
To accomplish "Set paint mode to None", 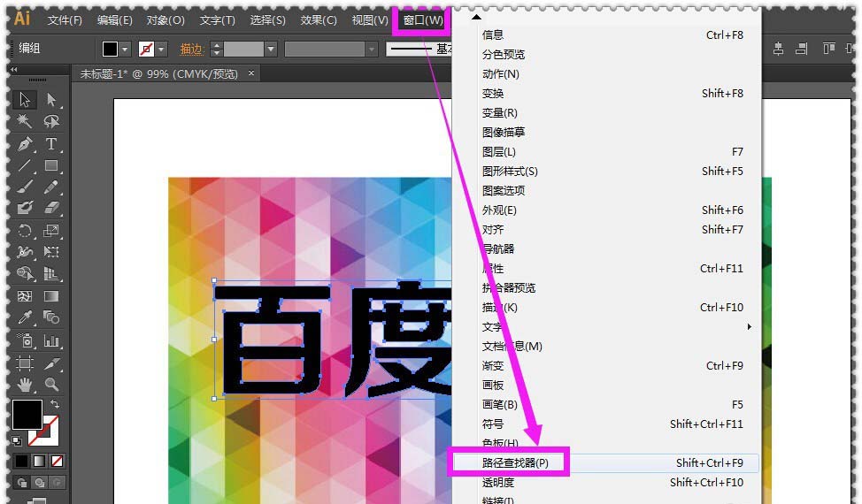I will point(57,462).
